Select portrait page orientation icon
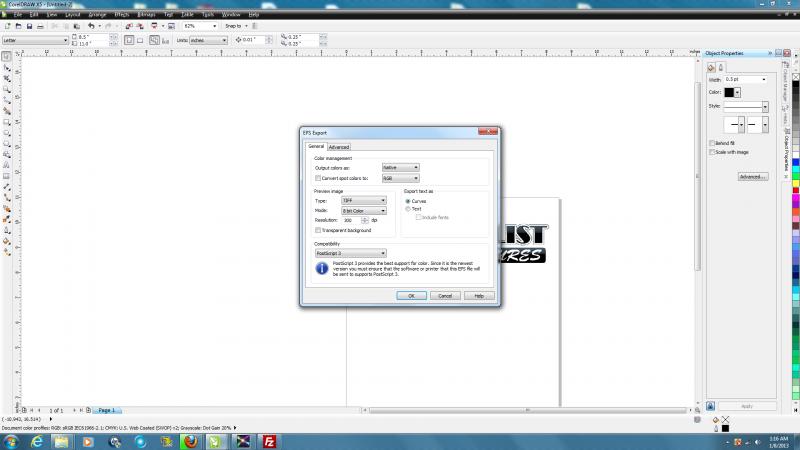This screenshot has width=800, height=450. (129, 40)
